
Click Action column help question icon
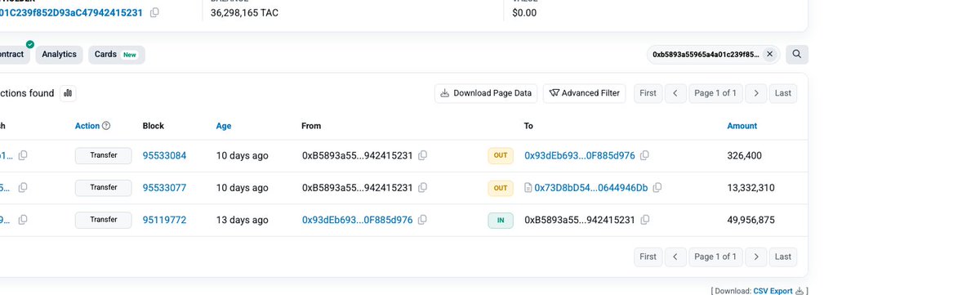click(x=106, y=126)
